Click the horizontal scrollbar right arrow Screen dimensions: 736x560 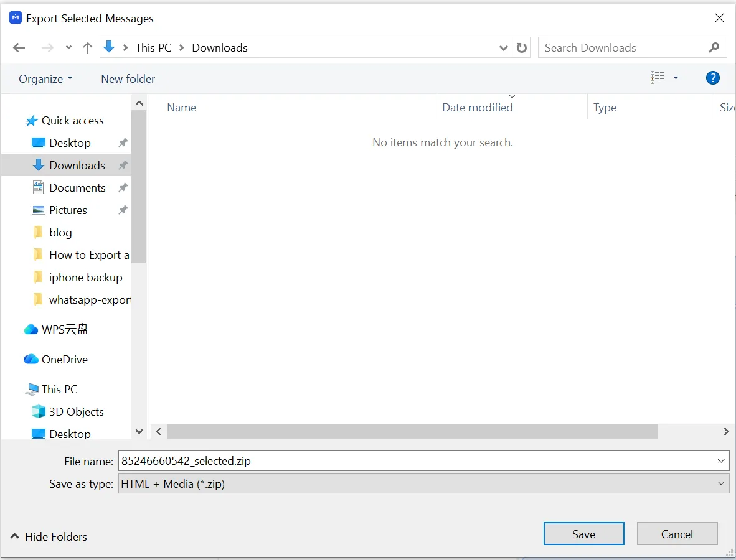point(725,431)
